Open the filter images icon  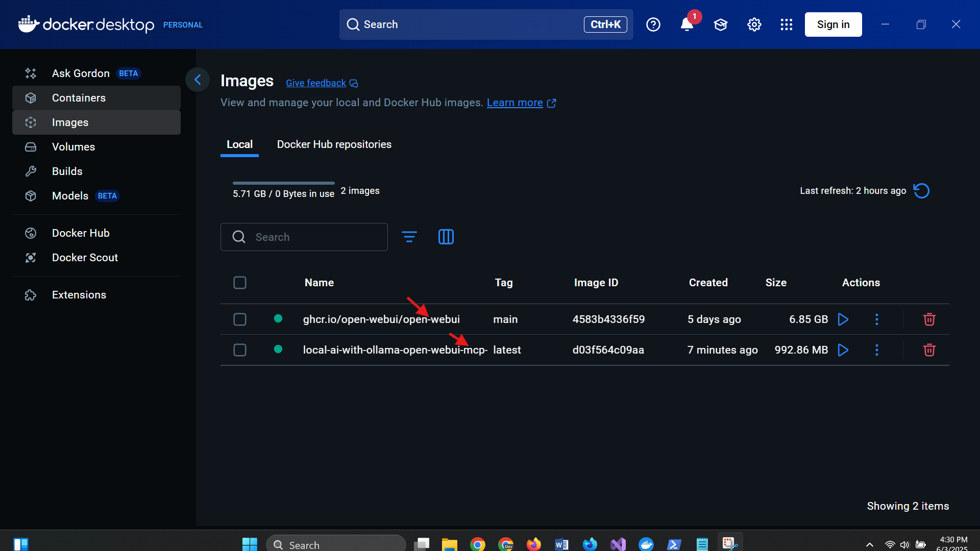click(409, 237)
